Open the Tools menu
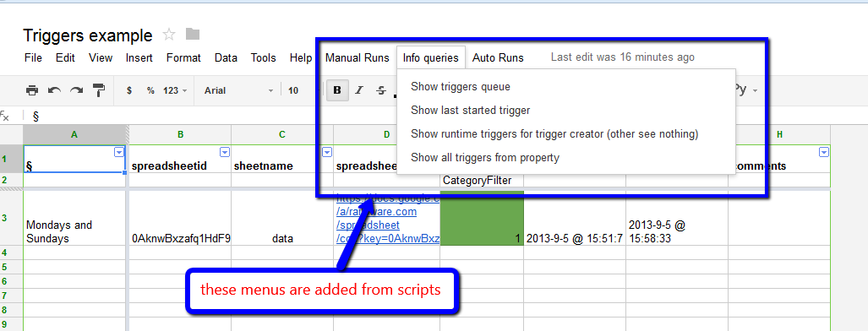 [263, 57]
